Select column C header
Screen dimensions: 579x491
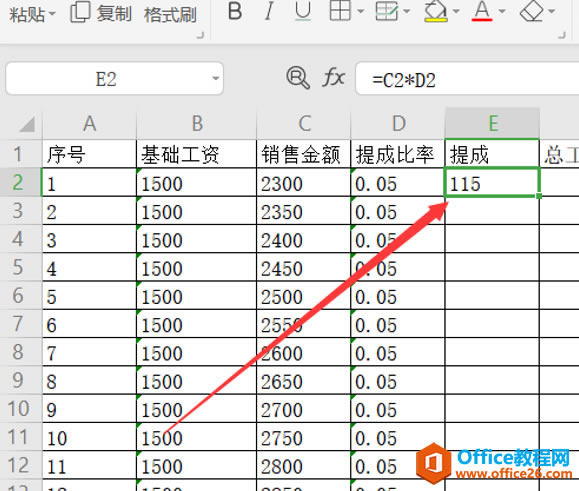click(x=304, y=124)
